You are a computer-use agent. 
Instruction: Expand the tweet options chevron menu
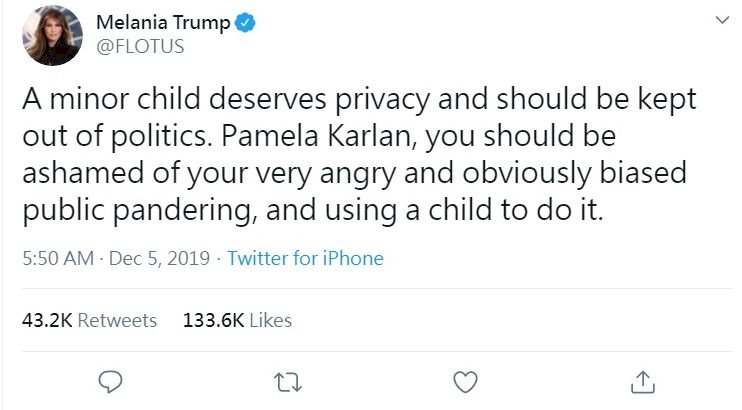[x=722, y=20]
